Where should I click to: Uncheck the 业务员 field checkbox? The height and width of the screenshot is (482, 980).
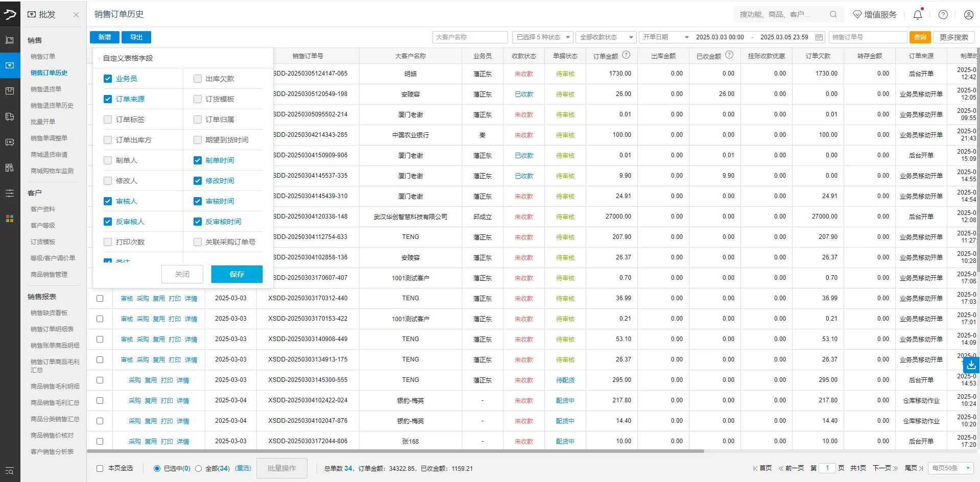click(x=108, y=79)
